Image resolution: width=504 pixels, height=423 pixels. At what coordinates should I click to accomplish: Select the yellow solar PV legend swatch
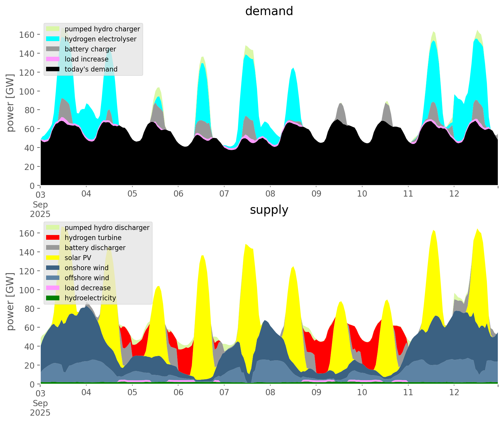coord(53,258)
